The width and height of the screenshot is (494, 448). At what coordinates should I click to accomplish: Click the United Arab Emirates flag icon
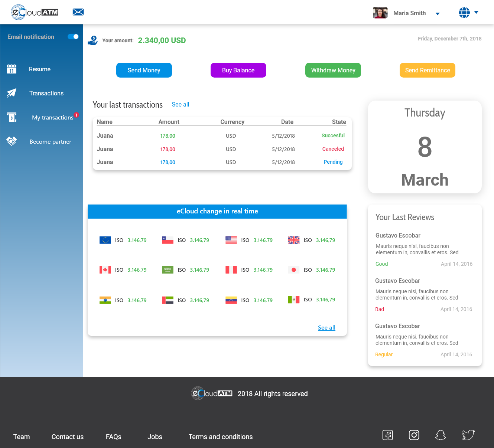click(168, 300)
